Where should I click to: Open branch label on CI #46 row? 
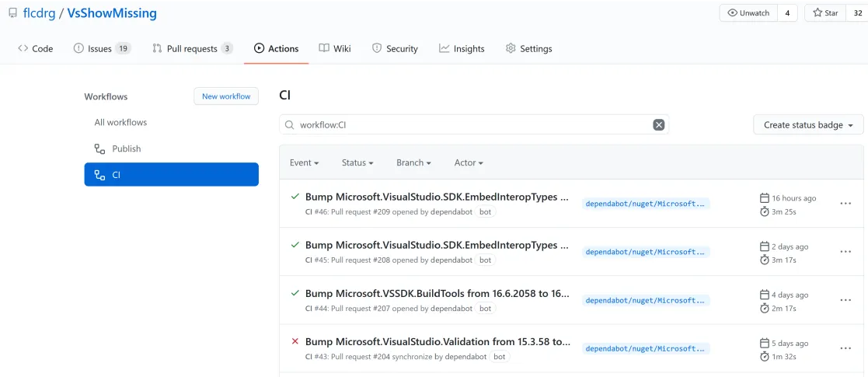pyautogui.click(x=646, y=204)
